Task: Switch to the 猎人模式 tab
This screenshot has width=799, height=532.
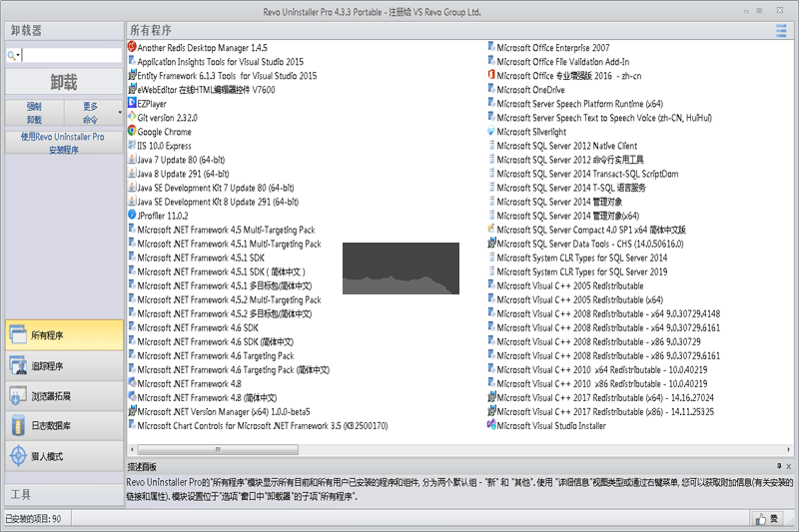Action: pos(64,456)
